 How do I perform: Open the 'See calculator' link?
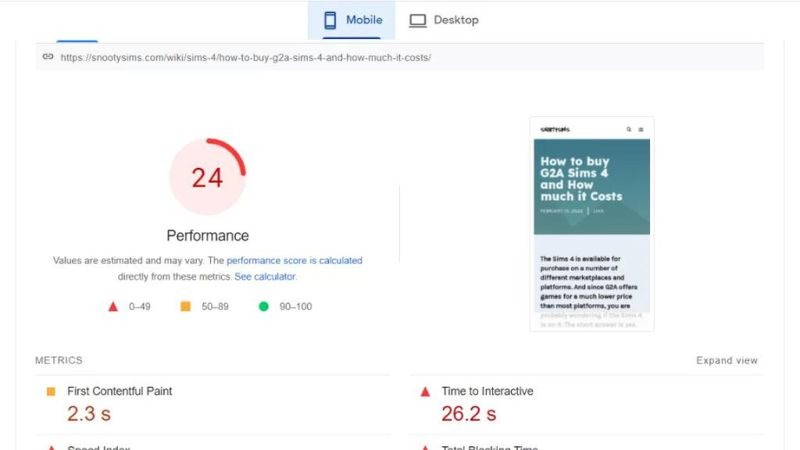[x=265, y=277]
